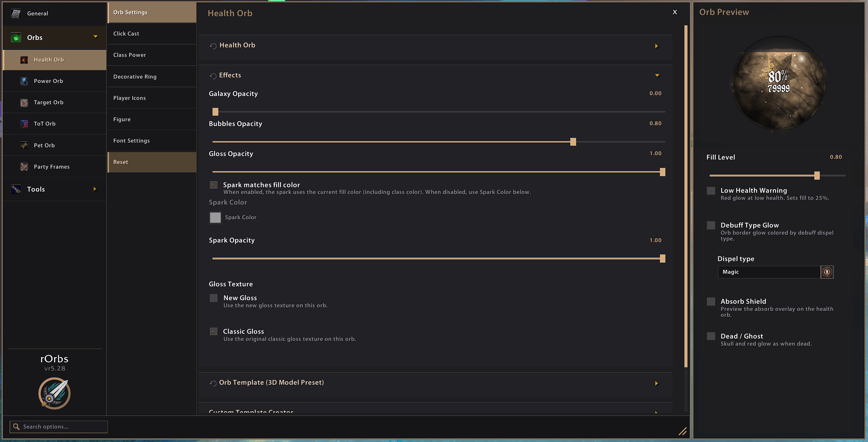The width and height of the screenshot is (868, 442).
Task: Expand the Health Orb section arrow
Action: pyautogui.click(x=656, y=46)
